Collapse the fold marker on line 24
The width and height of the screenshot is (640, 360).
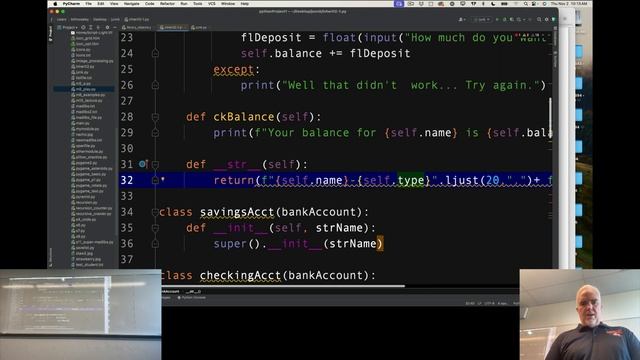155,53
